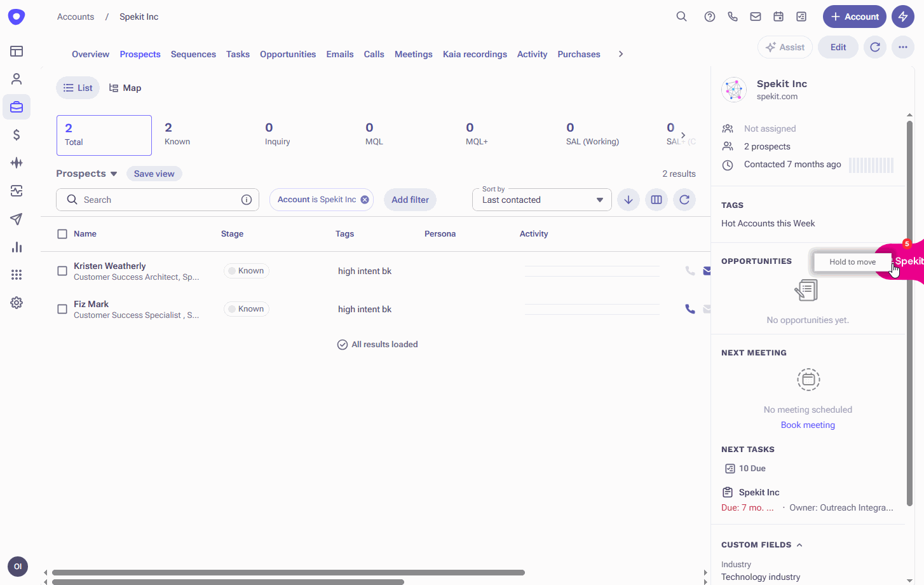924x585 pixels.
Task: Show more stage counters with the chevron
Action: click(x=683, y=135)
